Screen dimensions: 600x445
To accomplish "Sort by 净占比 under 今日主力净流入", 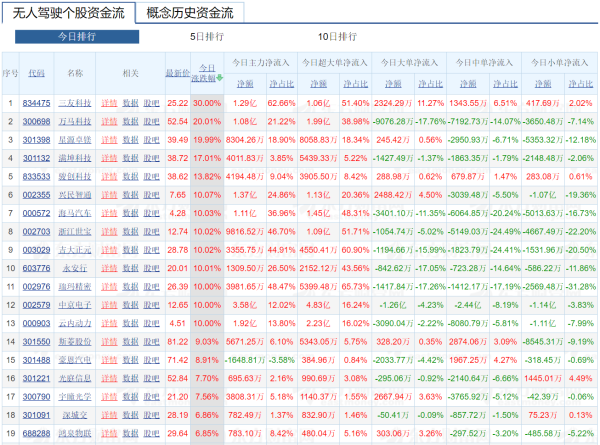I will tap(282, 83).
